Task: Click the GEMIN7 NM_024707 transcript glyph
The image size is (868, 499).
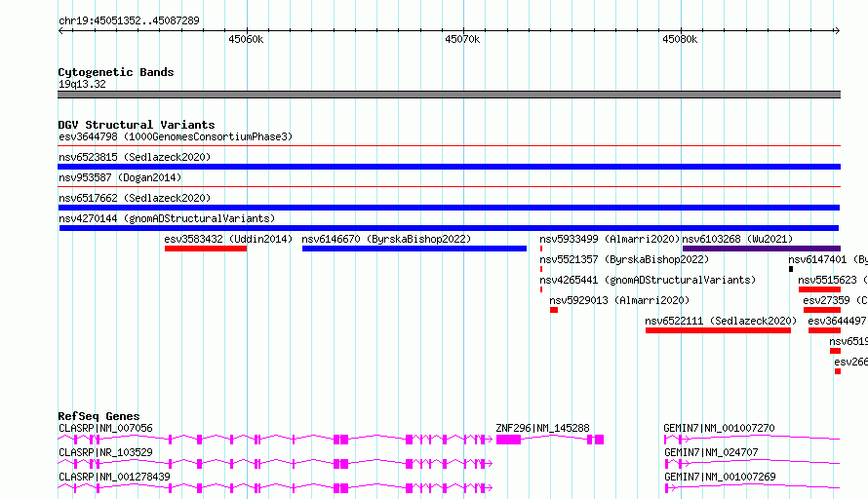Action: 752,464
